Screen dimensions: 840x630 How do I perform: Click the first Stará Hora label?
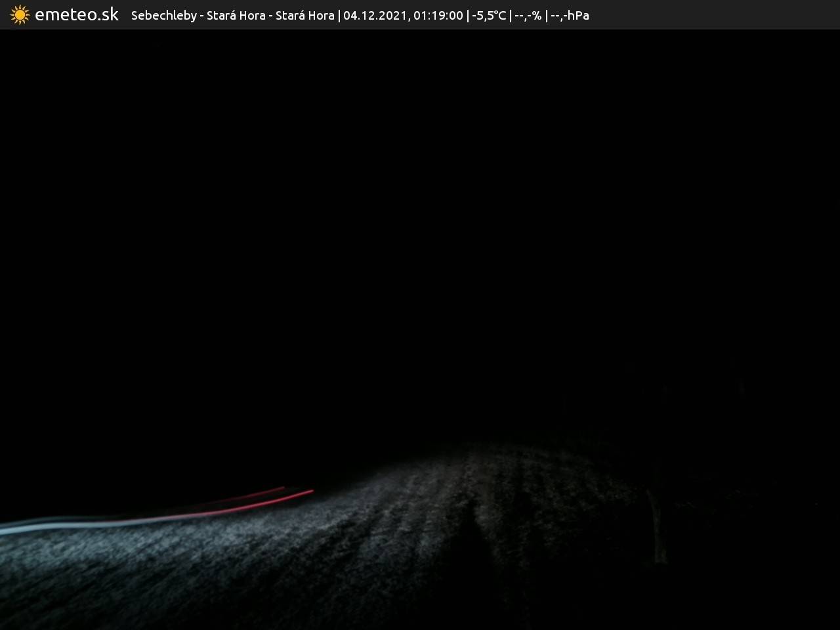coord(236,15)
